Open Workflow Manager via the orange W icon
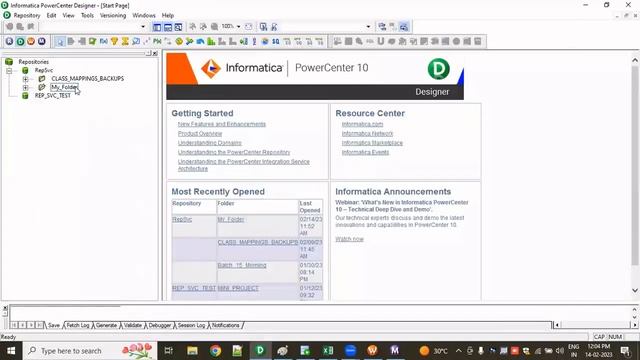 (31, 41)
